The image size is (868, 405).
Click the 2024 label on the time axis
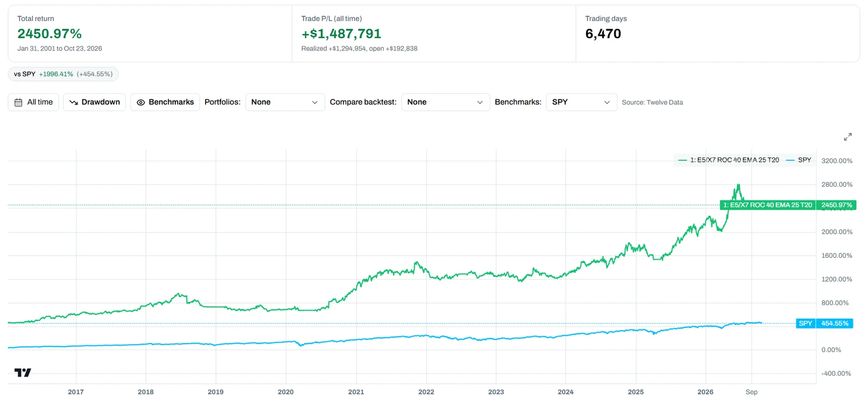pos(565,392)
